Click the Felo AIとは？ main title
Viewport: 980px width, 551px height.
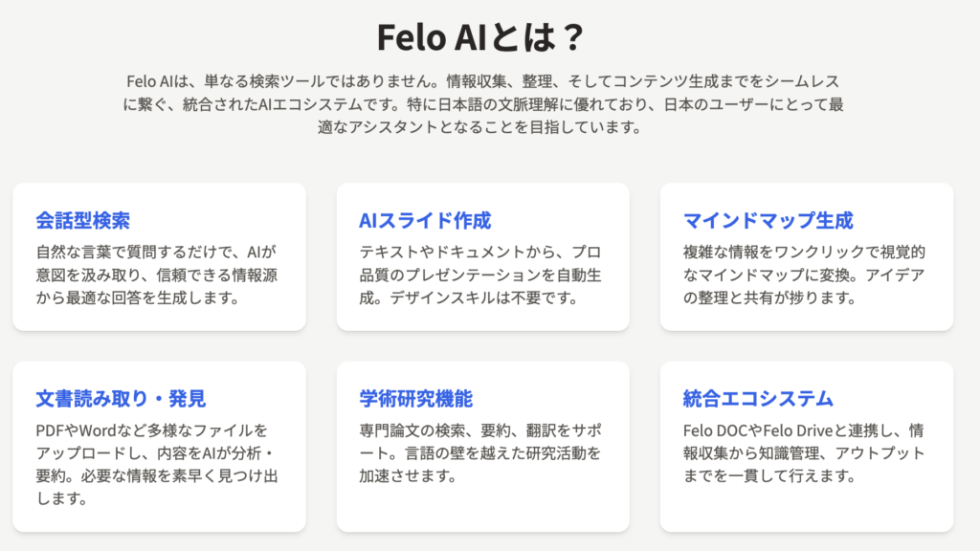pos(480,37)
